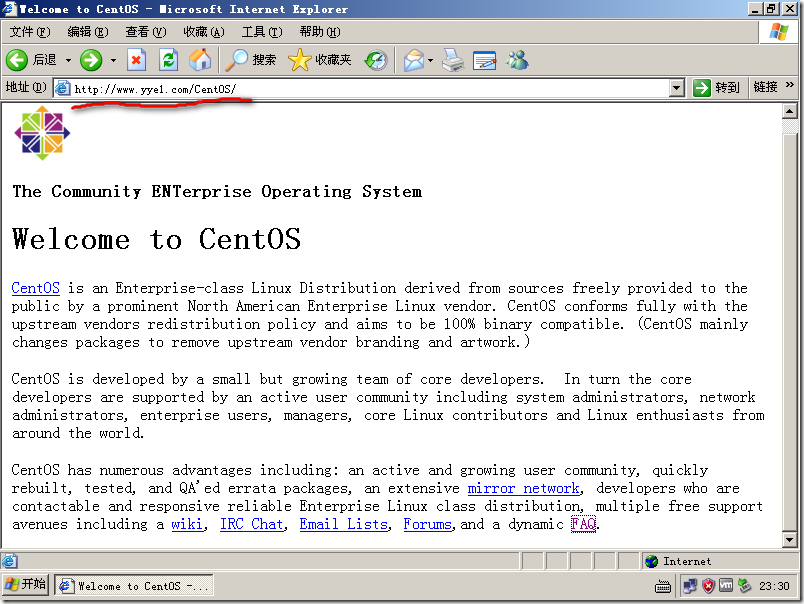Expand the Links (链接) toolbar chevron
This screenshot has width=804, height=604.
point(790,85)
